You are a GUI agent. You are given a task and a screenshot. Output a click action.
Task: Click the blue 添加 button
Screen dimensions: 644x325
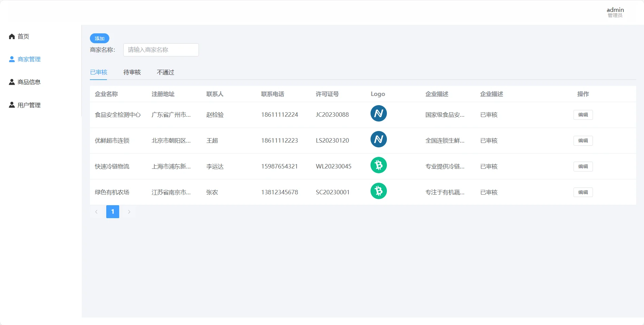[x=99, y=38]
